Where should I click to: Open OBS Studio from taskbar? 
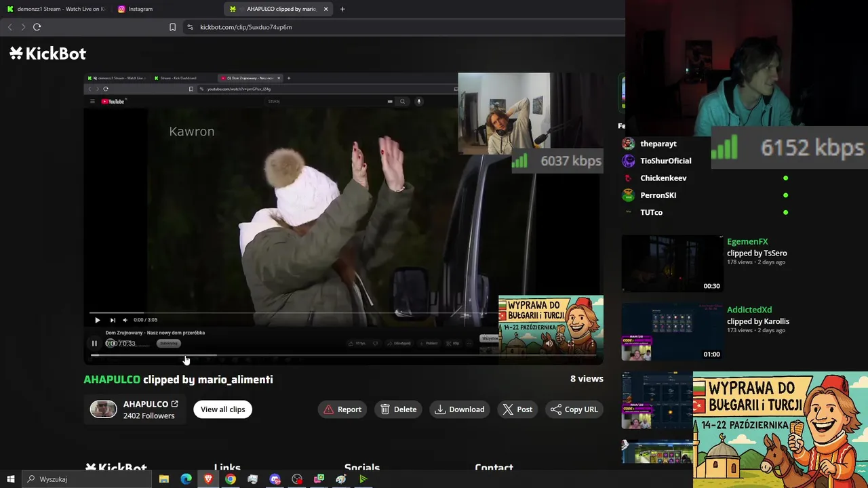(x=297, y=479)
